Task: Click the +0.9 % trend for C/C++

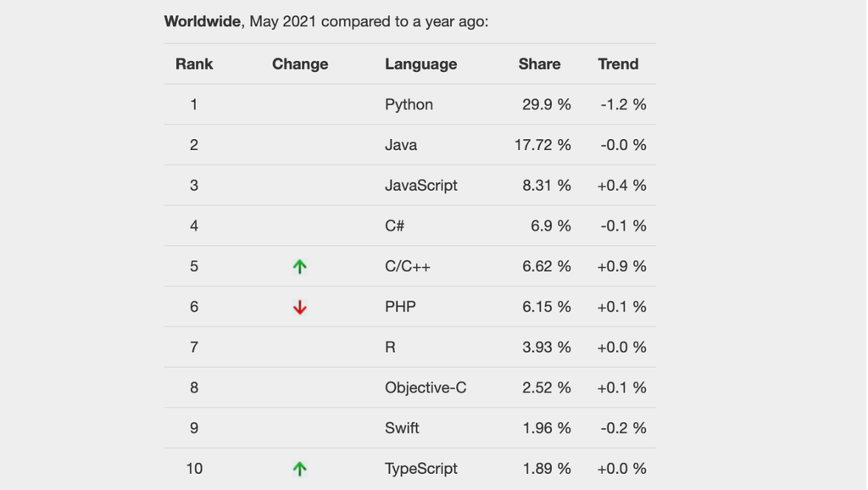Action: (x=621, y=266)
